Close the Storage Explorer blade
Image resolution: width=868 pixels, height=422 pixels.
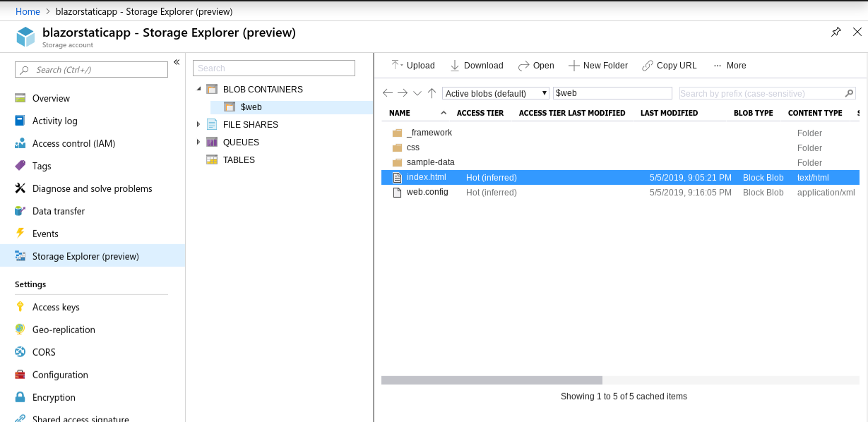click(x=857, y=32)
